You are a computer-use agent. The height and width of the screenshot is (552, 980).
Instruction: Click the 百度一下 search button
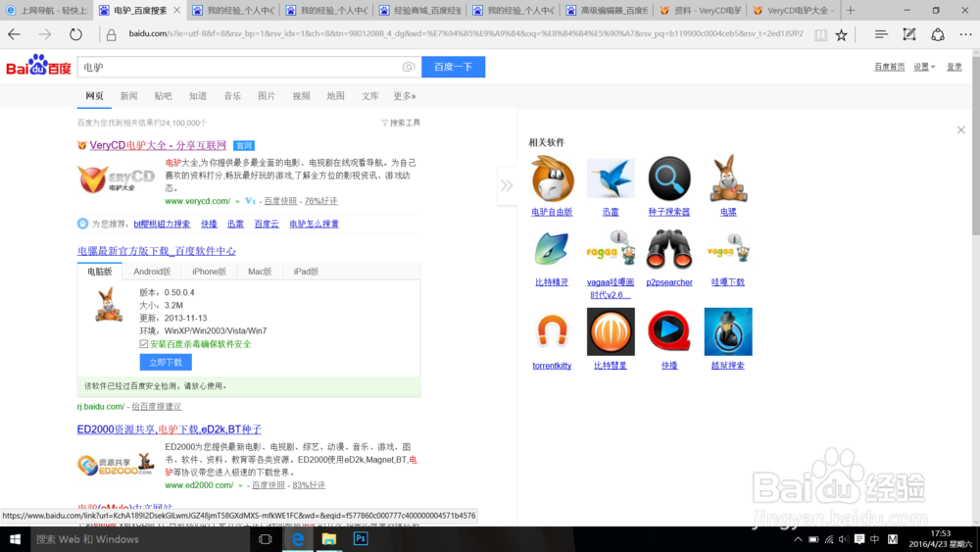453,67
